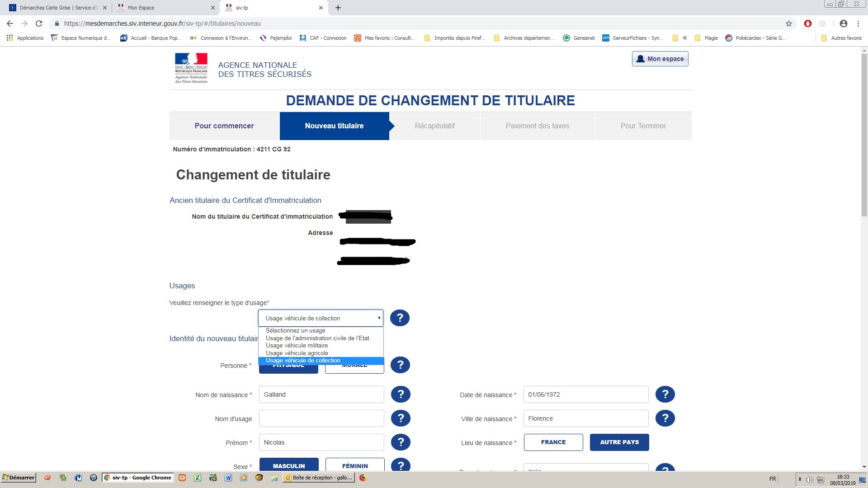Click help icon next to Prénom field
The height and width of the screenshot is (488, 868).
(x=401, y=442)
